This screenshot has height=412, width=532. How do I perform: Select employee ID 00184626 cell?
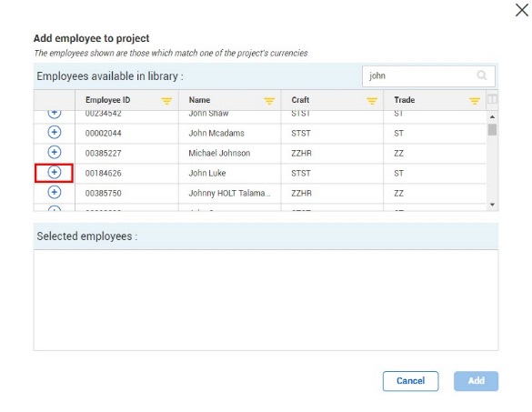point(127,174)
